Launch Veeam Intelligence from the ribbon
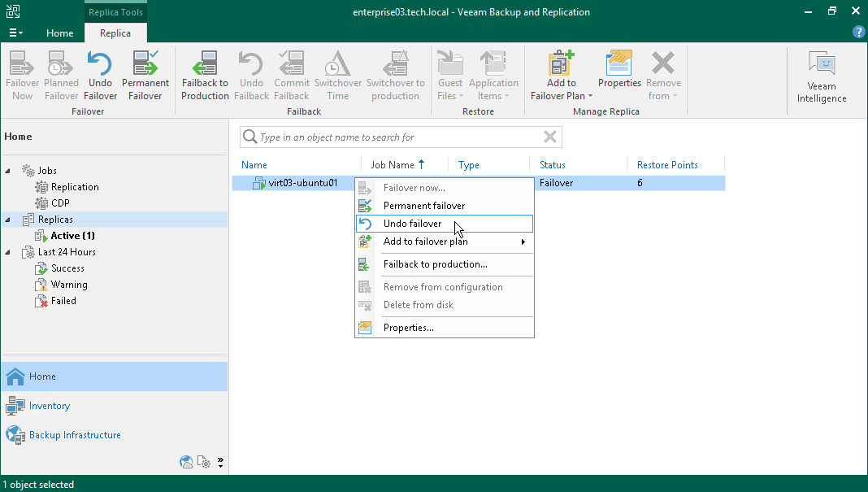Viewport: 868px width, 492px height. click(x=821, y=73)
